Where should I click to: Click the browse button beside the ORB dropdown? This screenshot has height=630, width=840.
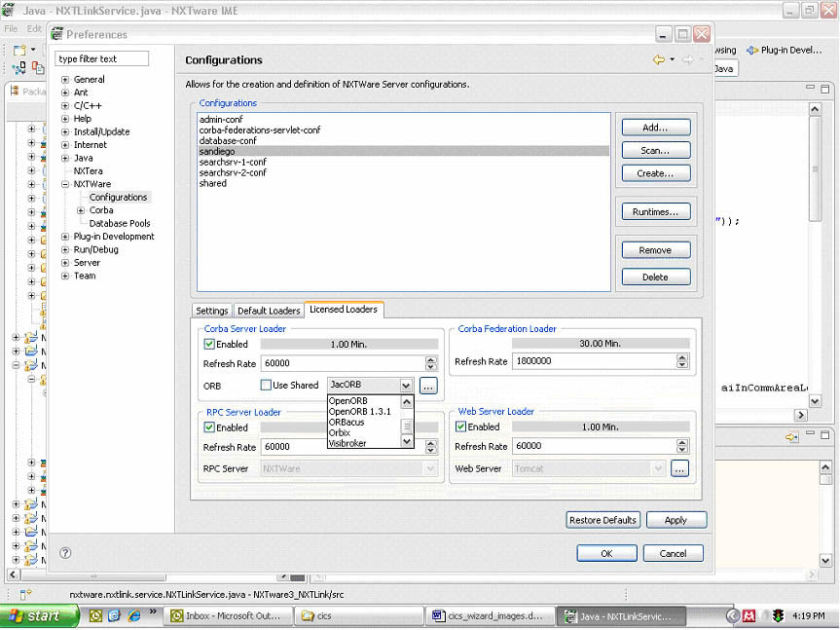click(426, 385)
